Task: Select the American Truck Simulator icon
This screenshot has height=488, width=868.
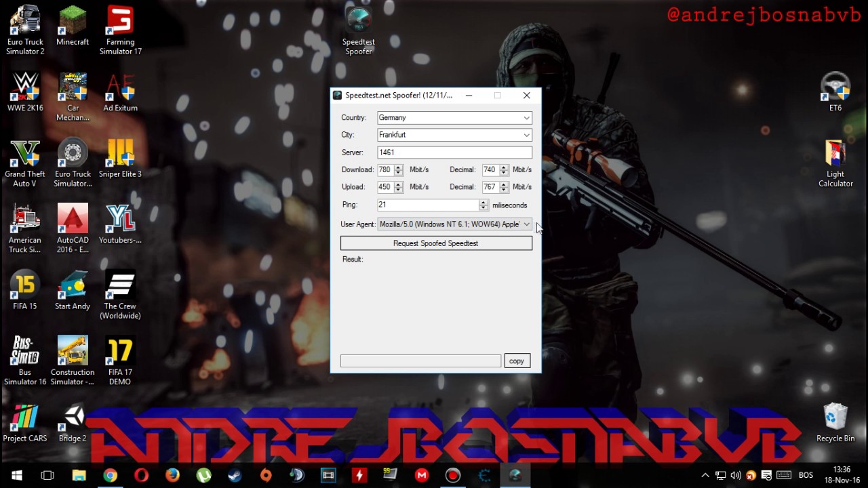Action: 25,229
